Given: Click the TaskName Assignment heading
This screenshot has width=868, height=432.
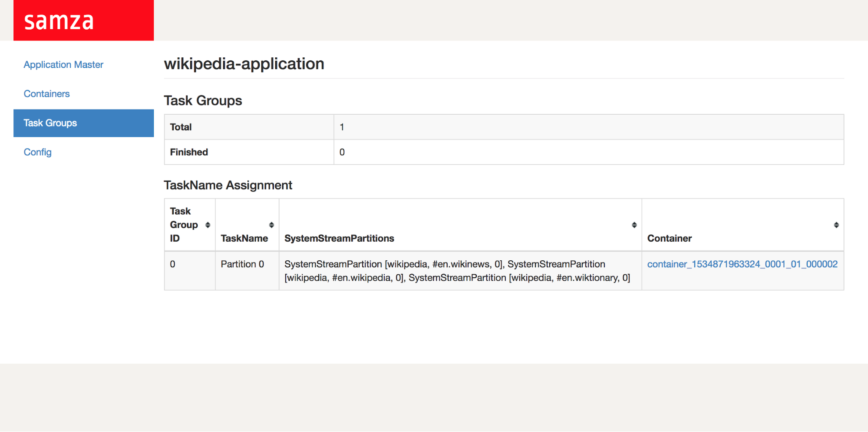Looking at the screenshot, I should pyautogui.click(x=228, y=185).
